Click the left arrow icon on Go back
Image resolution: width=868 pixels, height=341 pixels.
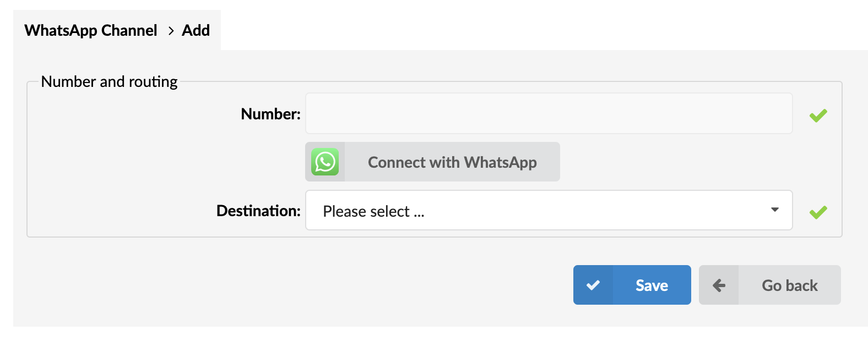coord(719,285)
